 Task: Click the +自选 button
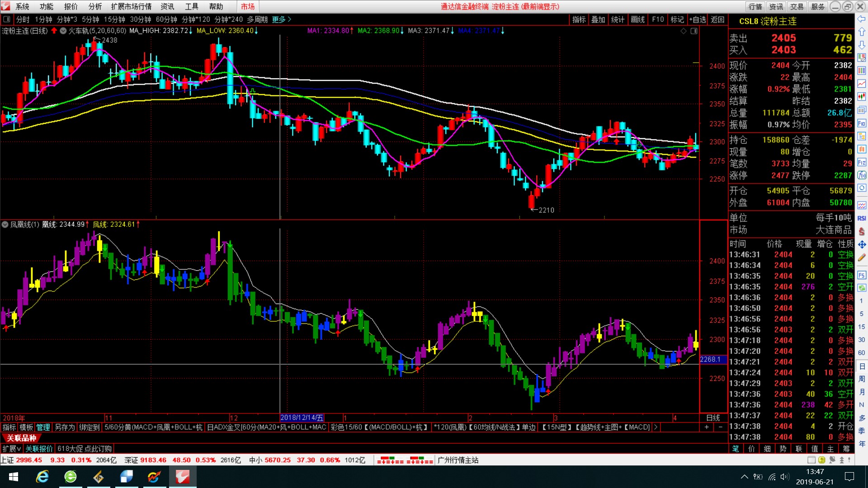tap(698, 19)
